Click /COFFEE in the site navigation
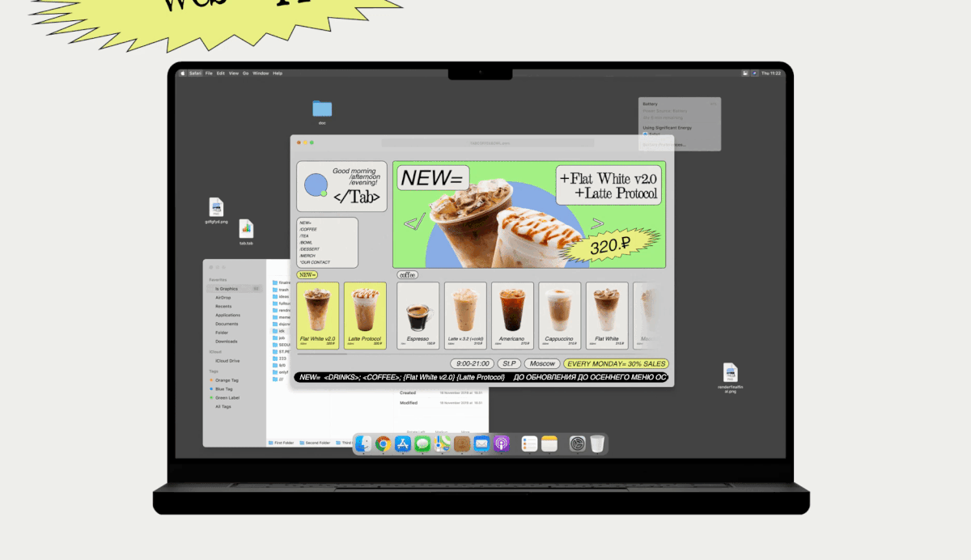 tap(308, 229)
